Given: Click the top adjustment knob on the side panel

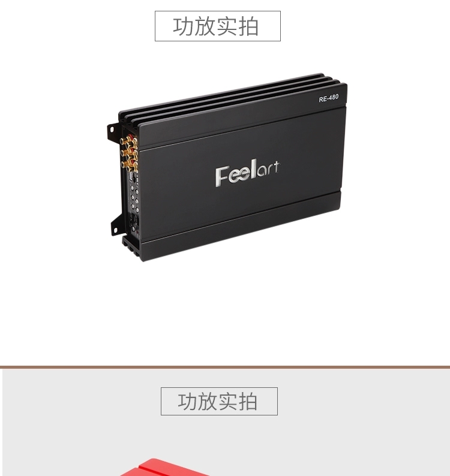Looking at the screenshot, I should click(x=132, y=188).
